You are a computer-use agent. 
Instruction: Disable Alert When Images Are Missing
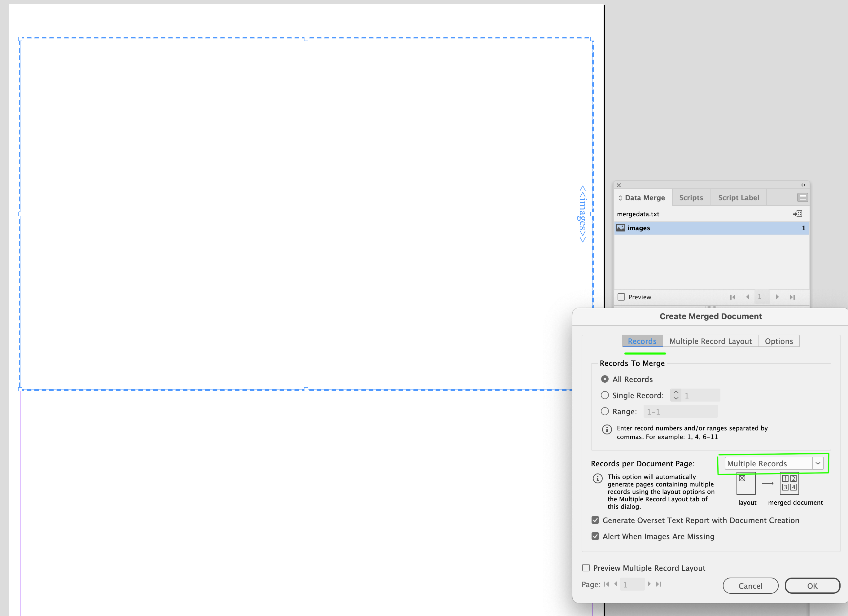[x=595, y=536]
